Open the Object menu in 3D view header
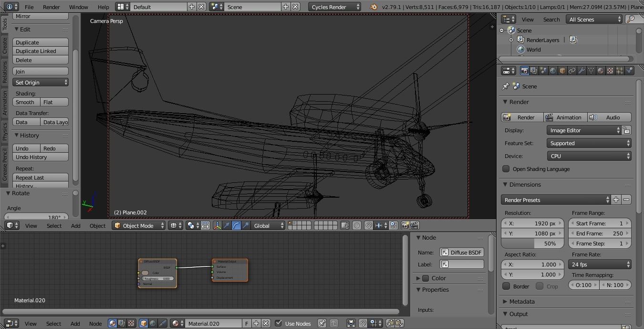Screen dimensions: 644x329 [x=98, y=225]
